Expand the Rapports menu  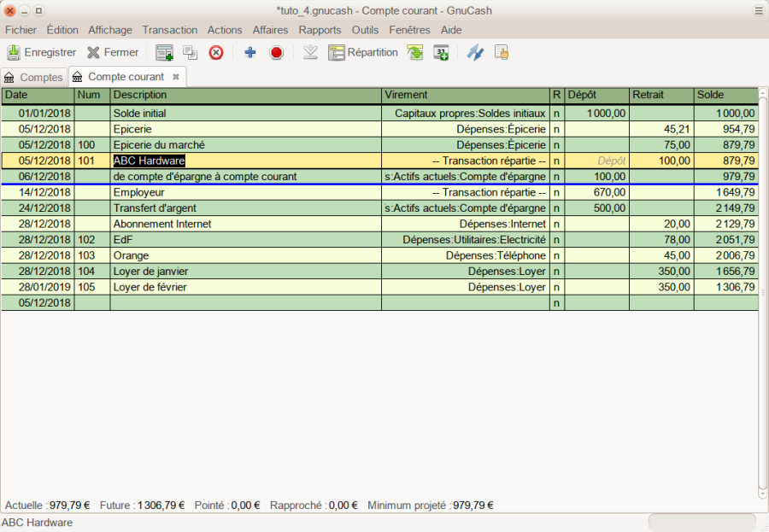tap(320, 30)
